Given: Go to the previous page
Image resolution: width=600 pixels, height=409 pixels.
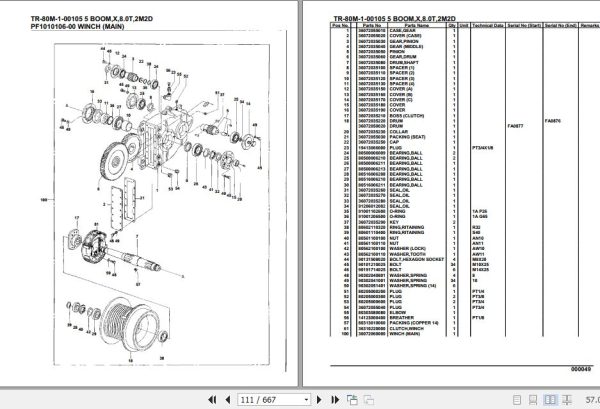Looking at the screenshot, I should click(228, 400).
